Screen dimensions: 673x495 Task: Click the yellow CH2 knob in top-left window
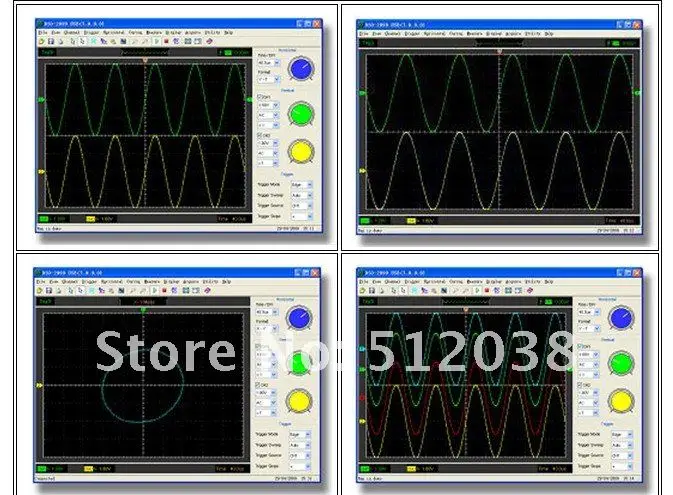tap(301, 152)
